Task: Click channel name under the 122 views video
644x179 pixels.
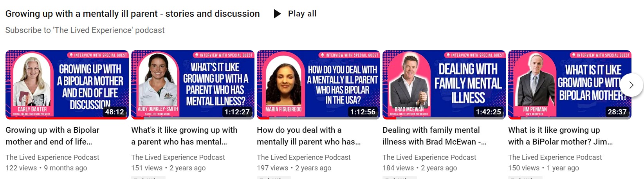Action: click(52, 157)
